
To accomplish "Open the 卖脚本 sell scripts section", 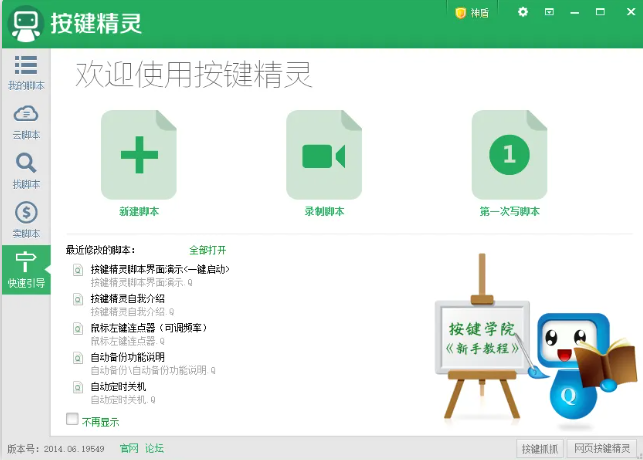I will 26,220.
